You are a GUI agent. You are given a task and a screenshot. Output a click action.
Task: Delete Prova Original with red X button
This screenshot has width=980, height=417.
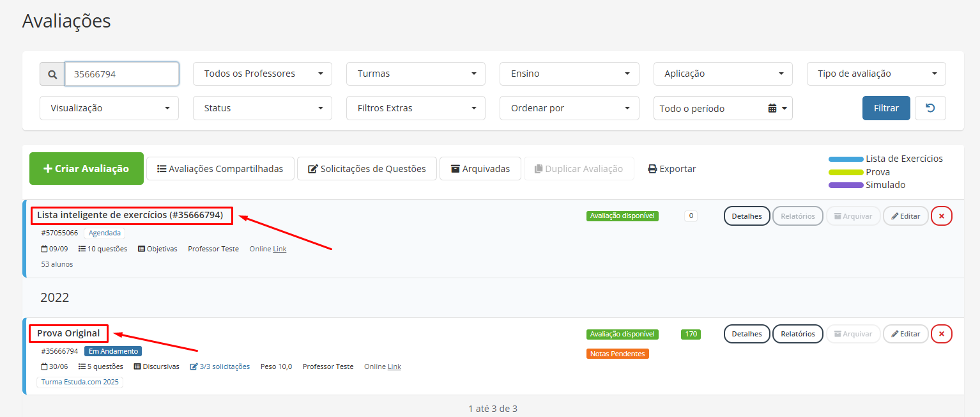[x=942, y=334]
